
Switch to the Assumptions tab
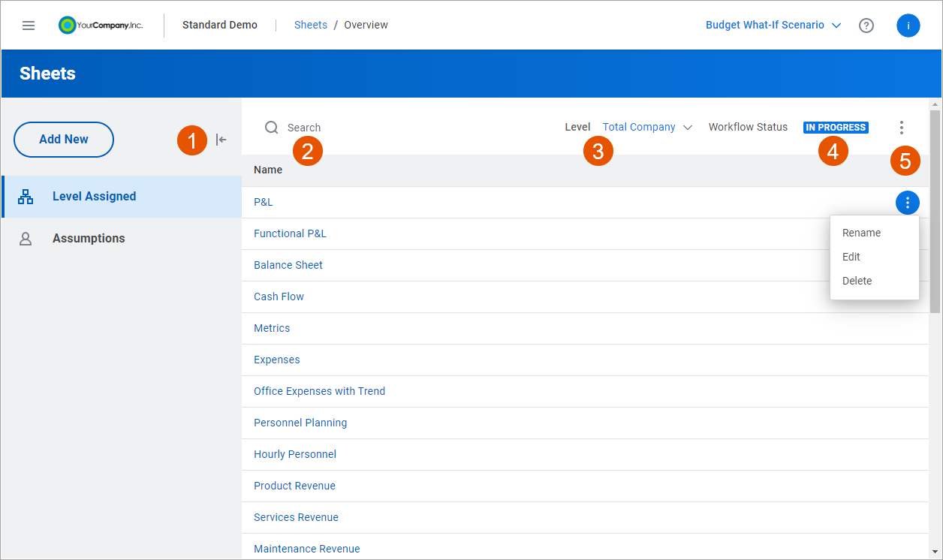[x=122, y=239]
